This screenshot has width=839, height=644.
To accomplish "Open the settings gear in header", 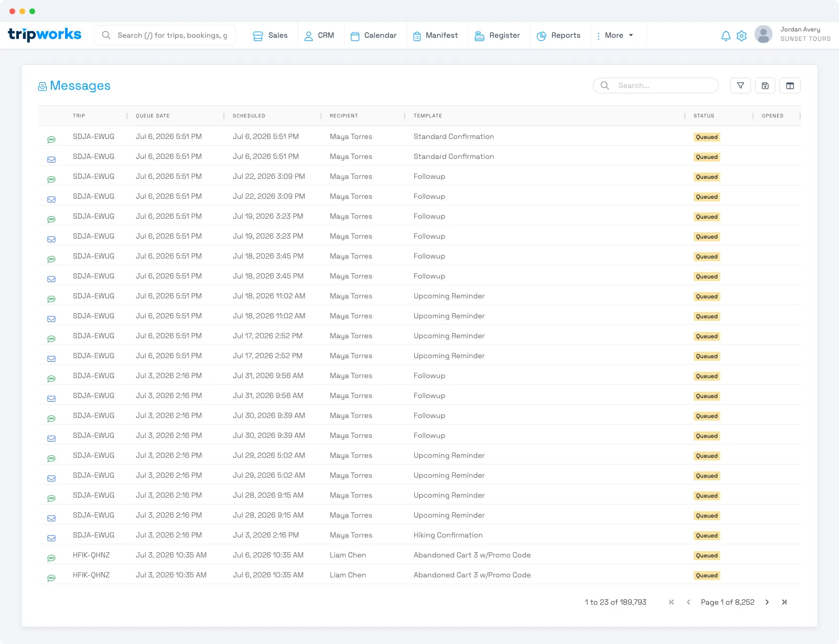I will [741, 36].
